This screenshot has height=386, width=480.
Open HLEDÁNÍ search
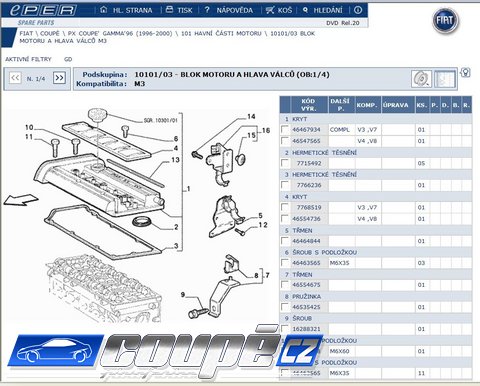click(x=322, y=10)
